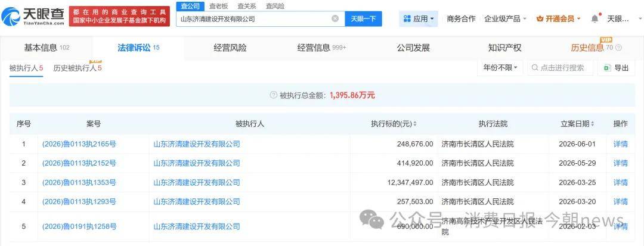Click the 导出 export button
The image size is (644, 246).
click(616, 68)
